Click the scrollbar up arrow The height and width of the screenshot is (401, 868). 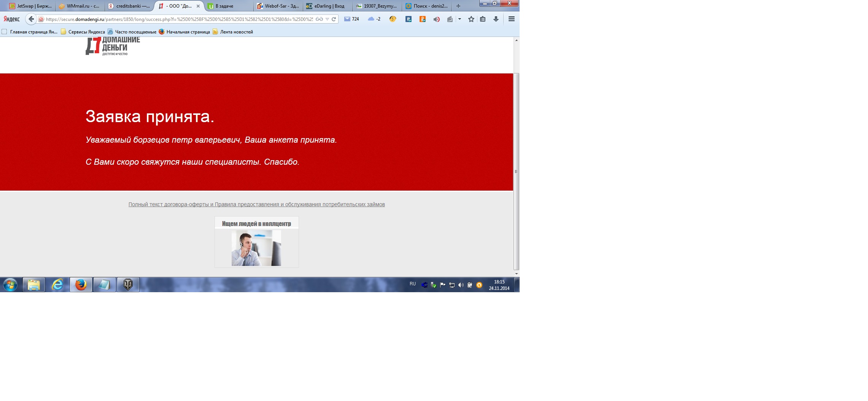(516, 40)
